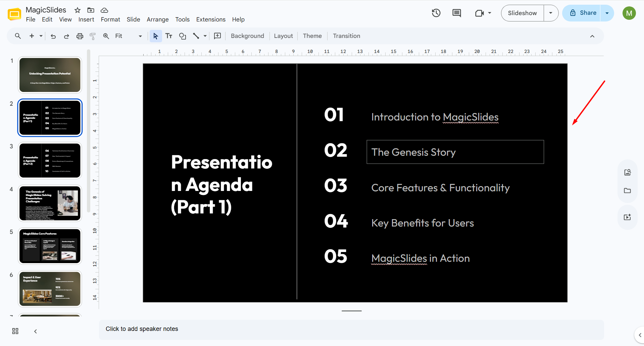
Task: Choose the Select arrow tool
Action: pyautogui.click(x=155, y=36)
